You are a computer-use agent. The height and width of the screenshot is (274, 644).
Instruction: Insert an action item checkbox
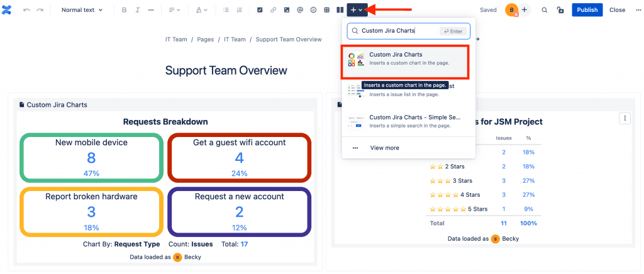click(x=260, y=10)
